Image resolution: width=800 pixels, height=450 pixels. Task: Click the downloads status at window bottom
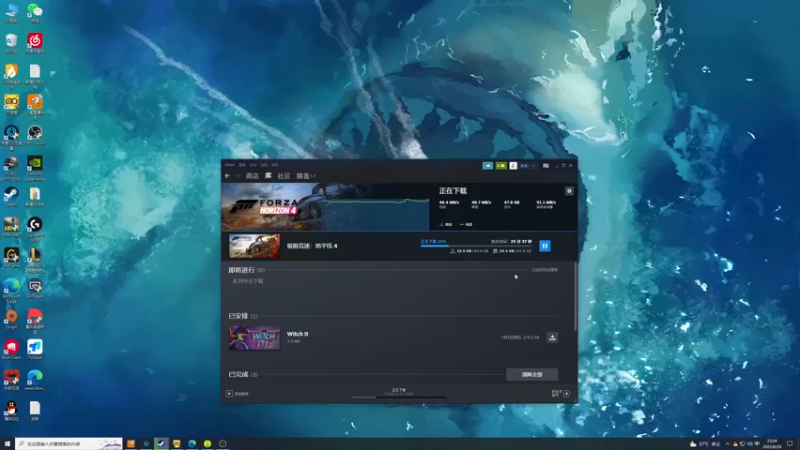(399, 392)
